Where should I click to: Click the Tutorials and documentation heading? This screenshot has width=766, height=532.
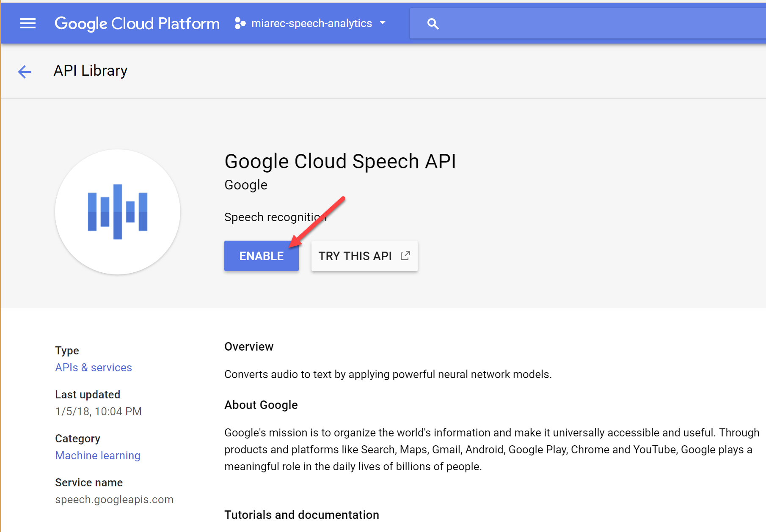click(x=302, y=515)
